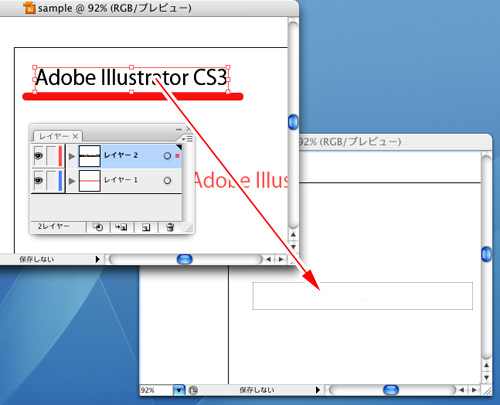
Task: Click scroll left arrow in sample window
Action: coord(269,259)
